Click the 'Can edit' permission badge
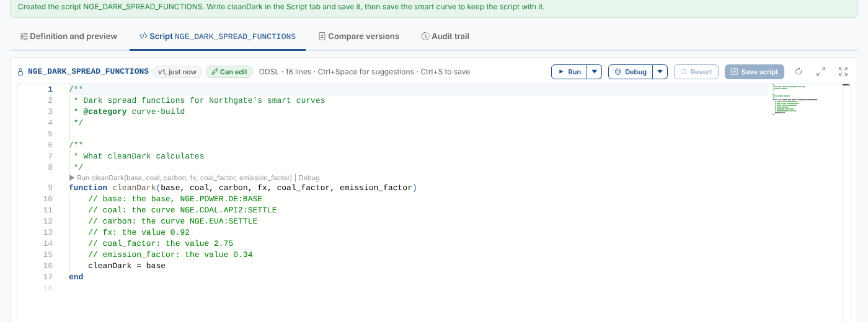 click(x=229, y=72)
